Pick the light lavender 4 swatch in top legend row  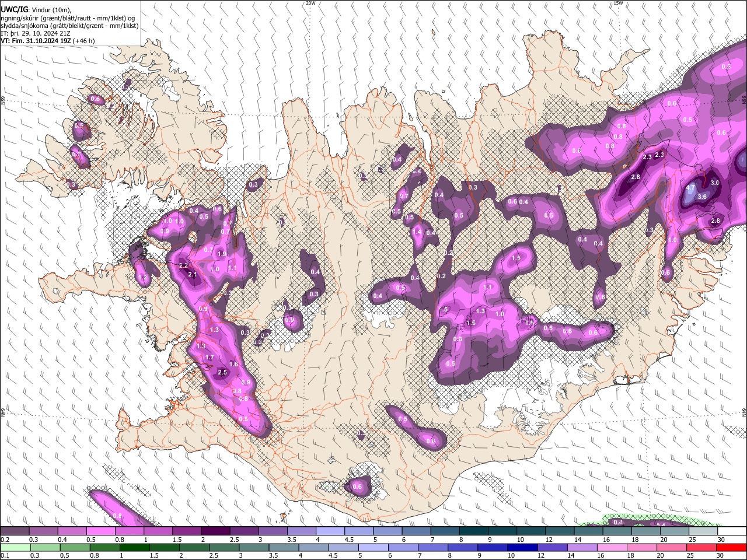[x=330, y=531]
